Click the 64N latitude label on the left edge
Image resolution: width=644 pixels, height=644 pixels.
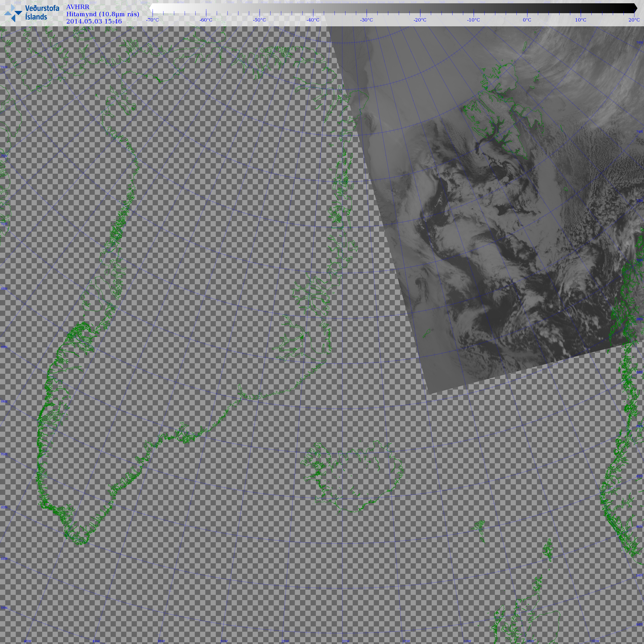4,401
